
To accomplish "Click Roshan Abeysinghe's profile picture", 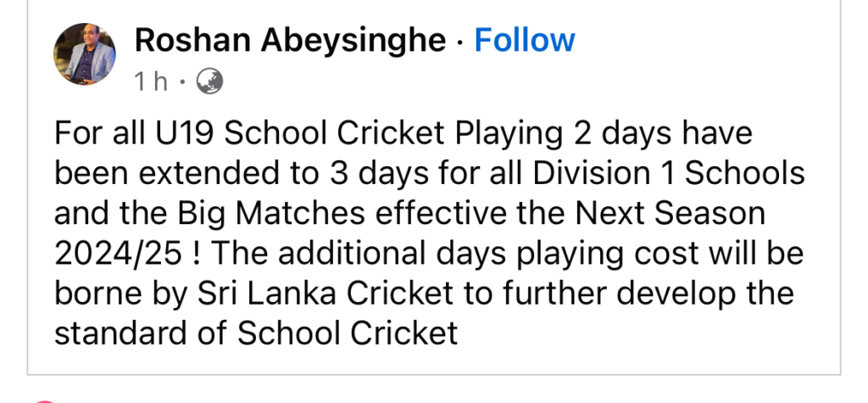I will [85, 54].
